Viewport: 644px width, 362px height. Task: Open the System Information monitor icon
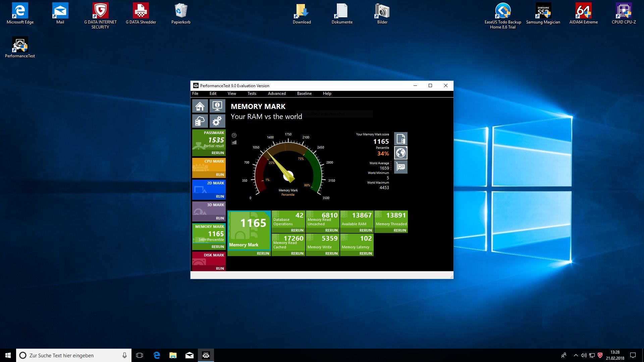click(x=217, y=106)
